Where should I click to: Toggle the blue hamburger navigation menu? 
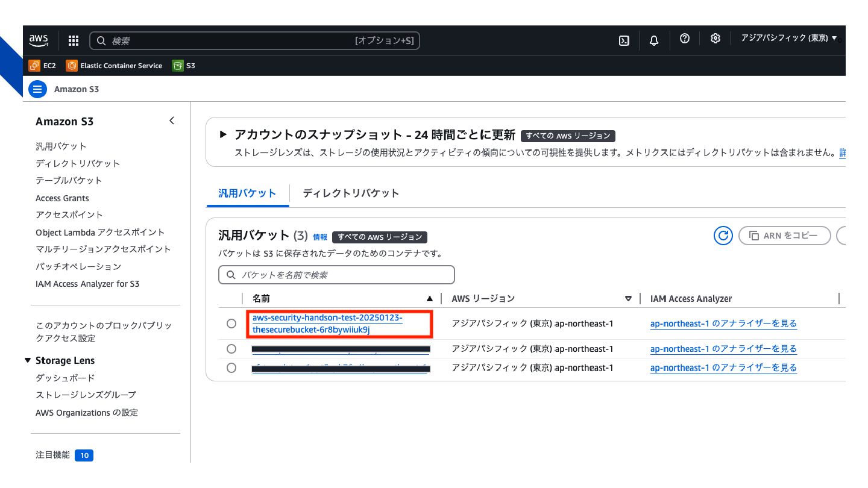click(37, 89)
